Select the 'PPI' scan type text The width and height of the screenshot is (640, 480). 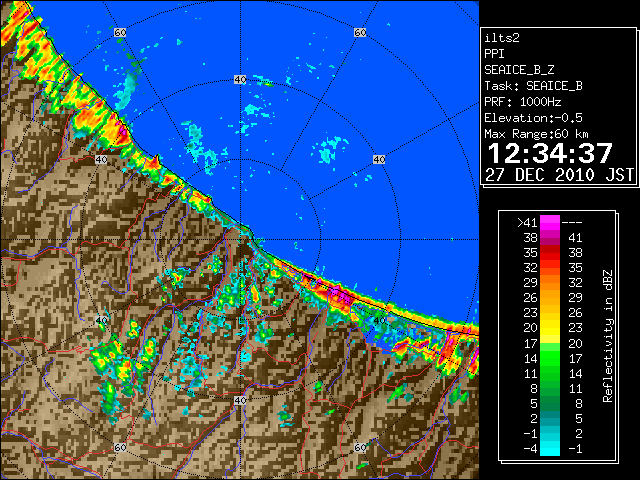click(x=494, y=54)
